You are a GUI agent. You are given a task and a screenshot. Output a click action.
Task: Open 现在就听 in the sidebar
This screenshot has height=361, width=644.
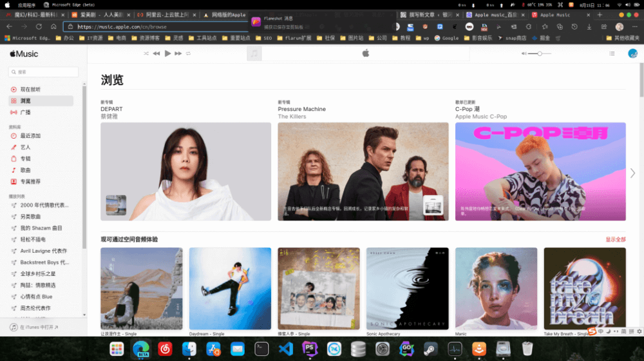41,89
